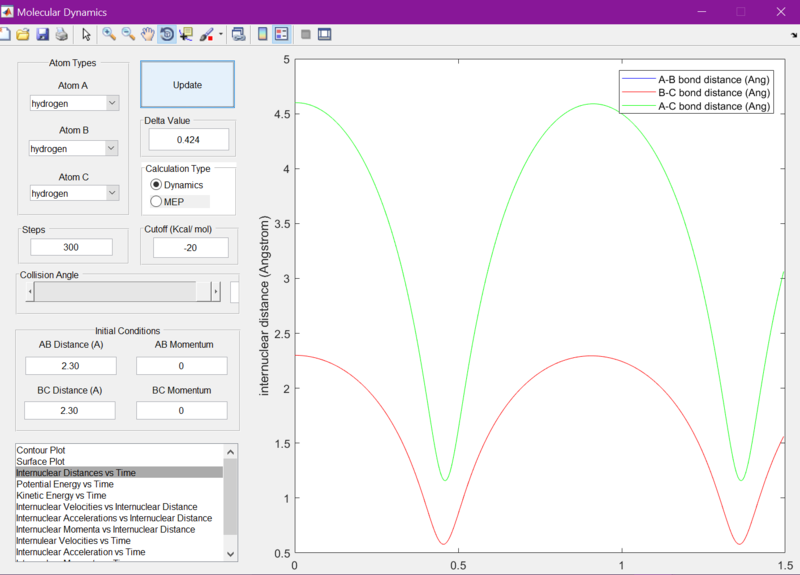Toggle the Insert Legend toolbar button
Viewport: 800px width, 575px height.
click(x=282, y=34)
